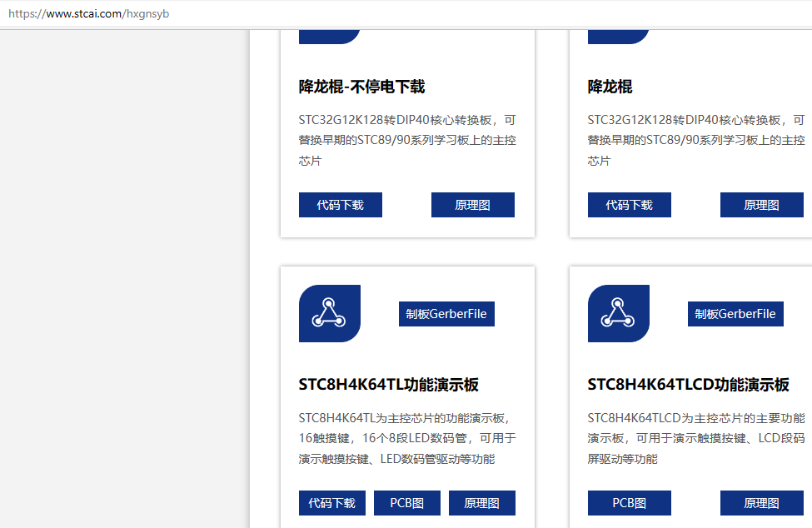Open 原理图 for STC8H4K64TLCD功能演示板

762,503
